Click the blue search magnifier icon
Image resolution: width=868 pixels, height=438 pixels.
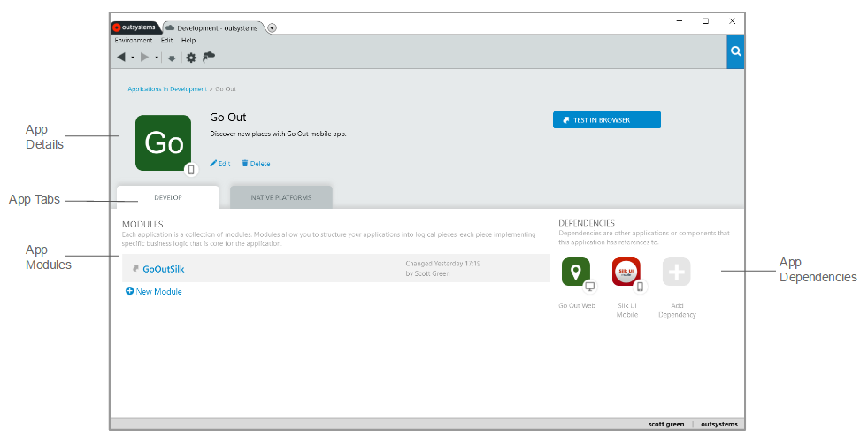(x=735, y=51)
